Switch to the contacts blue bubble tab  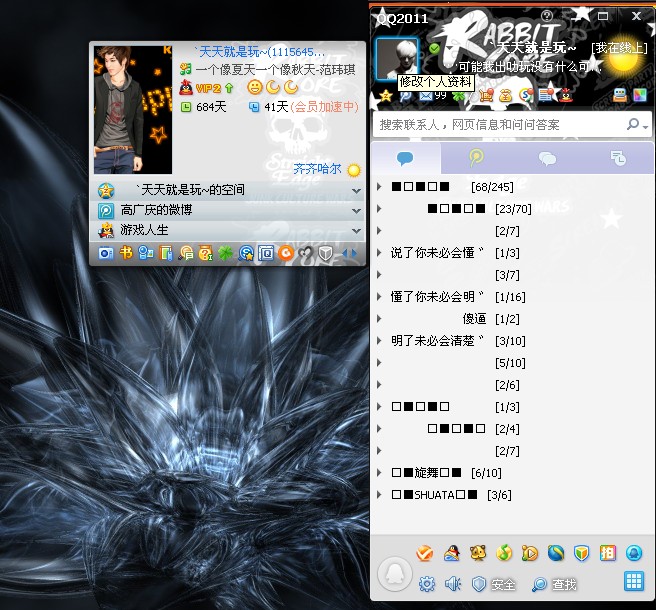(x=405, y=159)
